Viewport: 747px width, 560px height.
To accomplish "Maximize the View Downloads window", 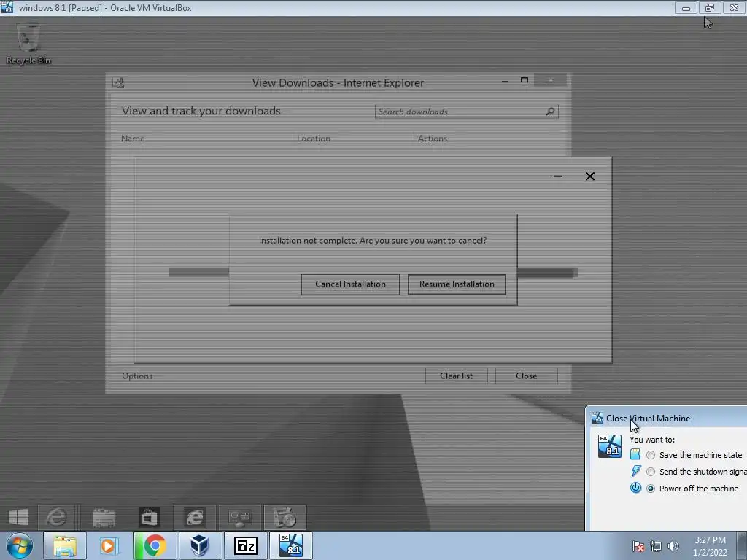I will tap(525, 80).
